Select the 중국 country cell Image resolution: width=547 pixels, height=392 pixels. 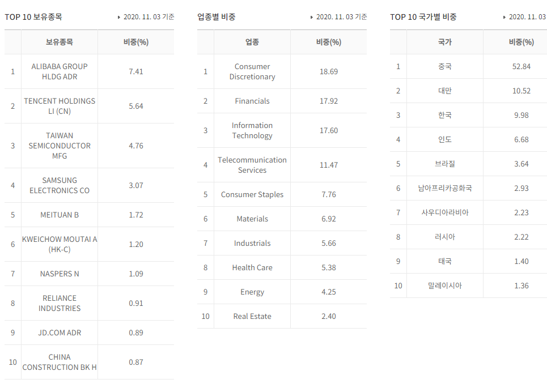click(x=445, y=67)
